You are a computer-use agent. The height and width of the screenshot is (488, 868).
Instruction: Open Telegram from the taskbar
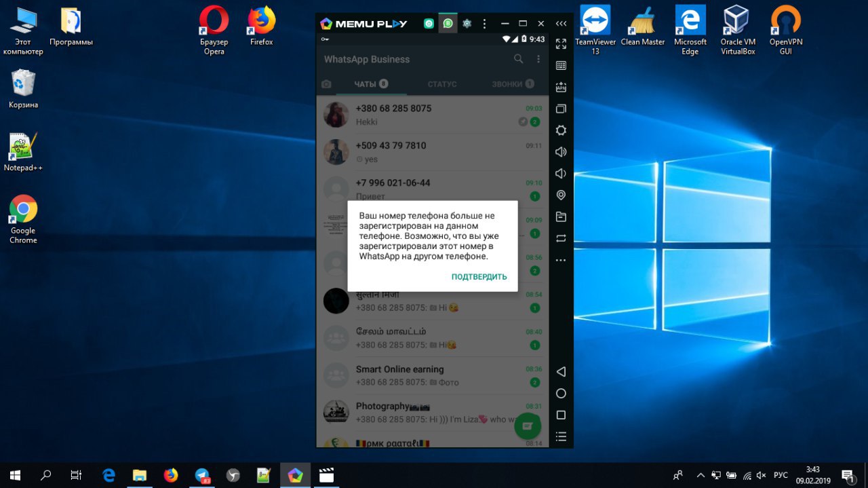point(202,475)
